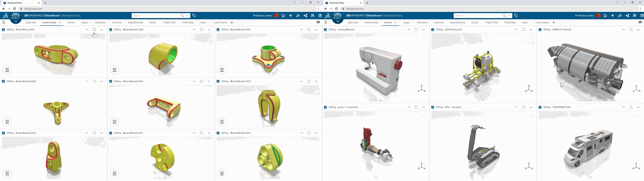This screenshot has width=644, height=181.
Task: Open the hamburger menu in the right window tab bar
Action: 326,22
